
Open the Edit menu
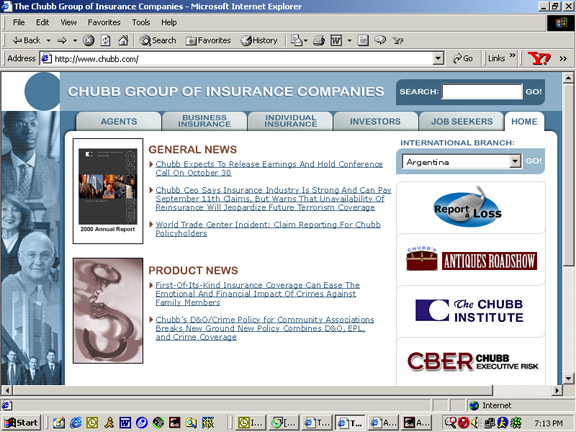(43, 22)
